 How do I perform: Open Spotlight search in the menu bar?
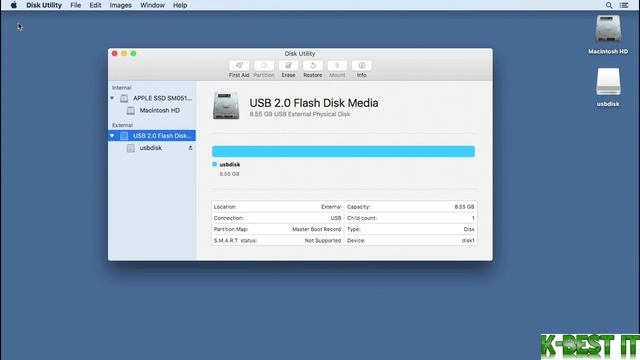(x=609, y=5)
